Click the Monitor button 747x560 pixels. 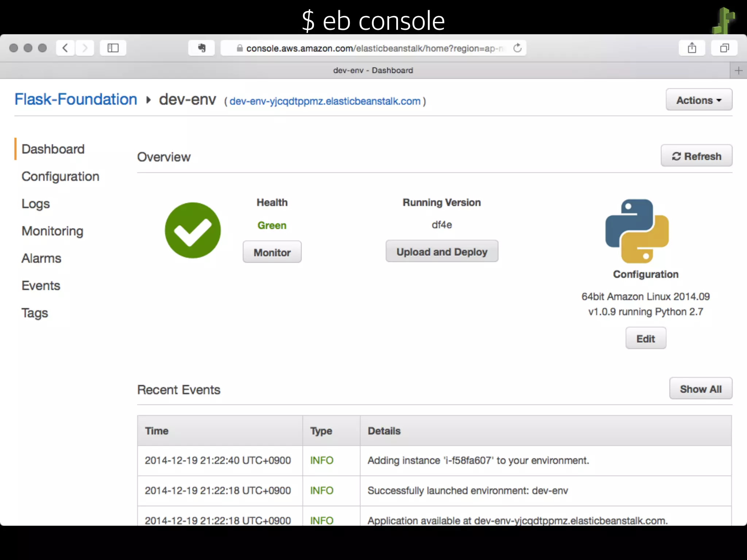(272, 252)
